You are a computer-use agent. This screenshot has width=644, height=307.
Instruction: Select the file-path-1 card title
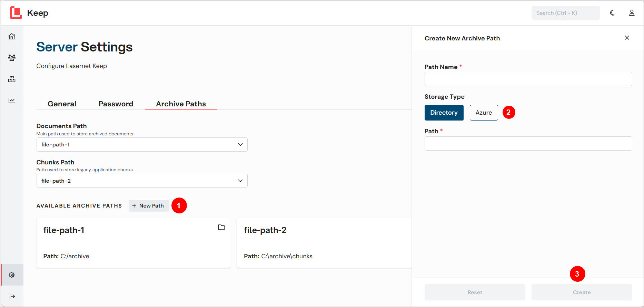(x=64, y=230)
